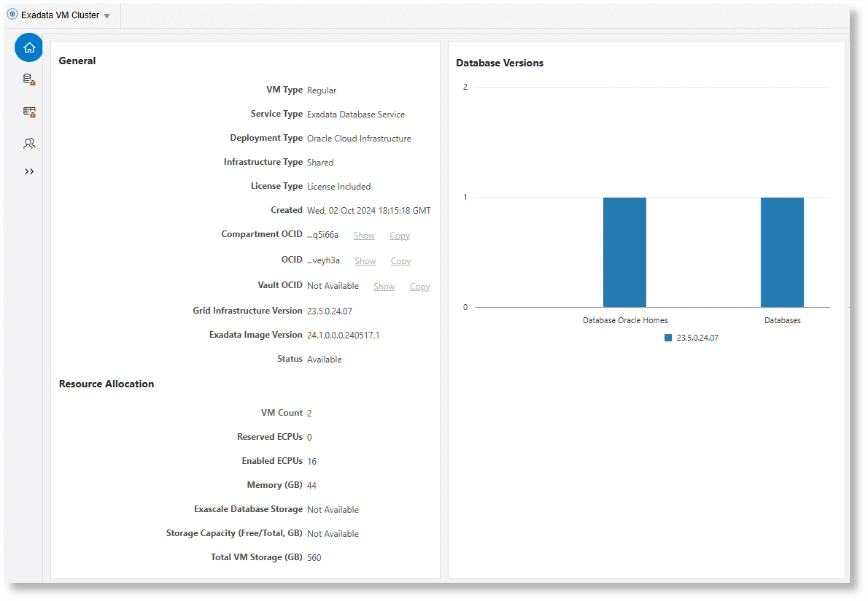The width and height of the screenshot is (868, 601).
Task: Copy the OCID ...veyh3a
Action: coord(400,260)
